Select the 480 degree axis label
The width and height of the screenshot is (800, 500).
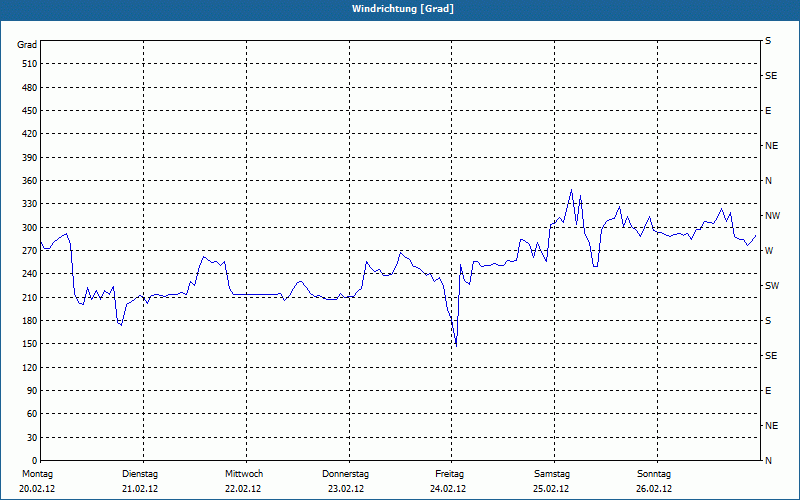point(30,88)
